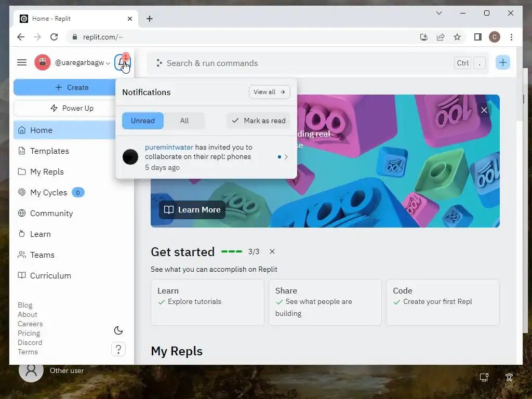
Task: Open My Repls in the sidebar
Action: 65,171
